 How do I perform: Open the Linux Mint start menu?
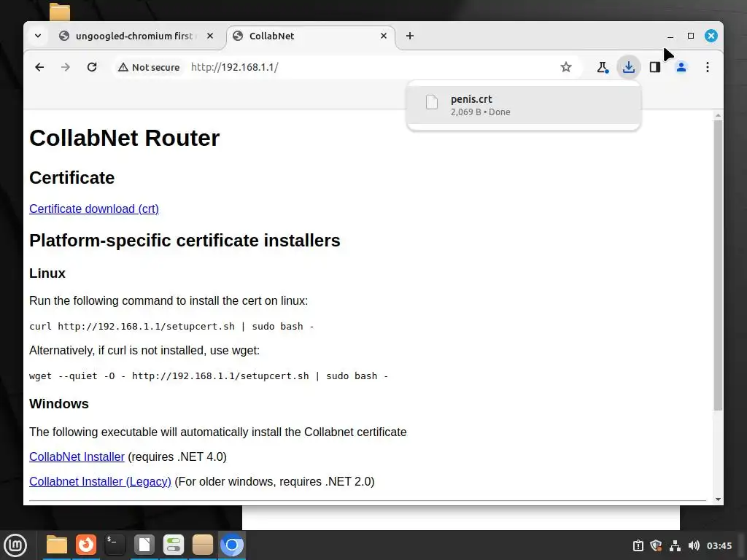point(15,545)
